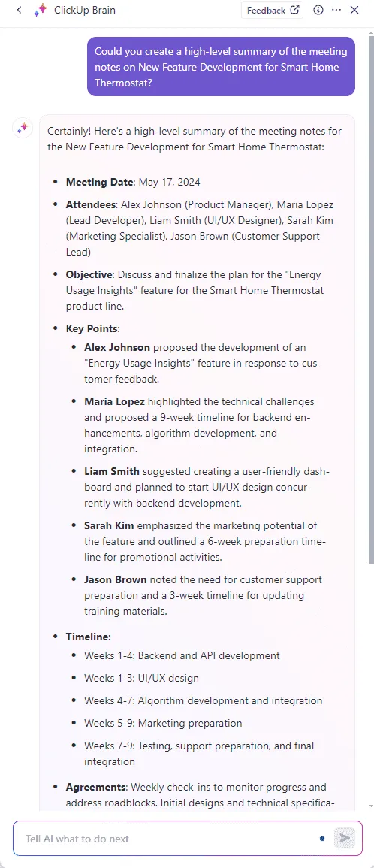Click the 'ClickUp Brain' title text
Image resolution: width=374 pixels, height=868 pixels.
[85, 10]
